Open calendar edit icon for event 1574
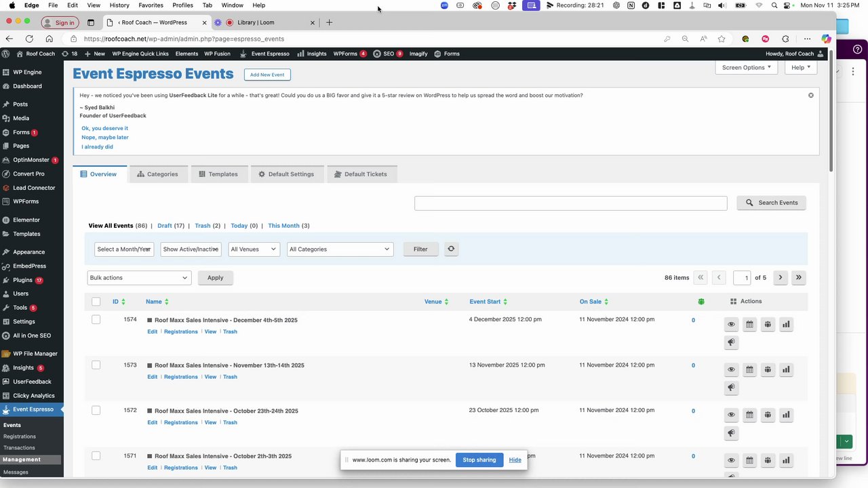The width and height of the screenshot is (868, 488). pos(749,325)
